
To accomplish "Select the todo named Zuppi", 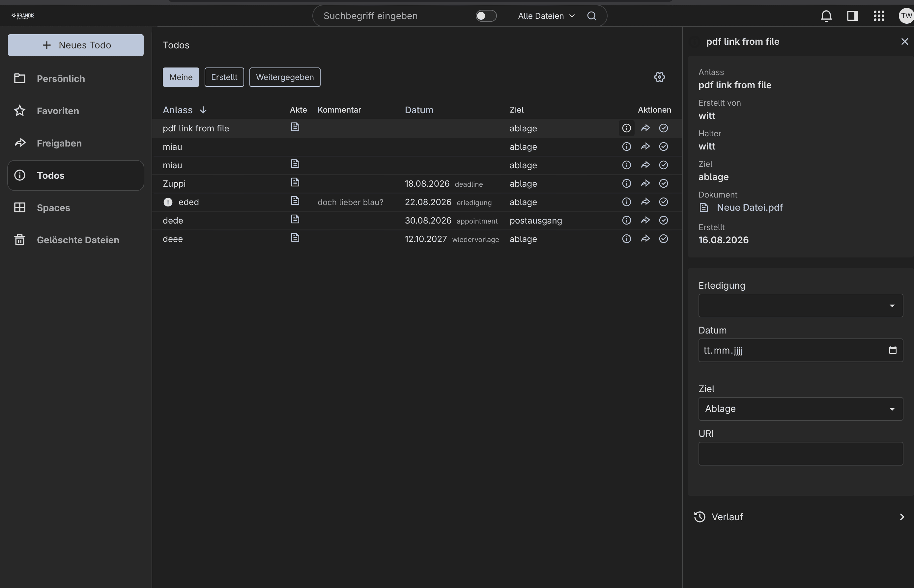I will 174,184.
